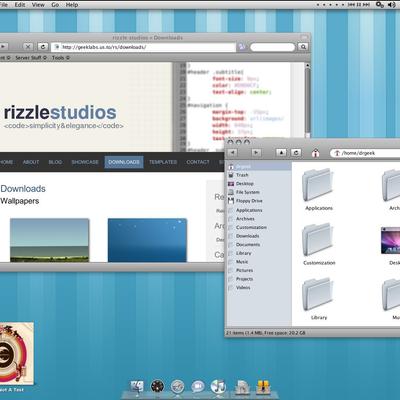The height and width of the screenshot is (400, 400).
Task: Select Desktop in file manager sidebar
Action: [x=245, y=184]
